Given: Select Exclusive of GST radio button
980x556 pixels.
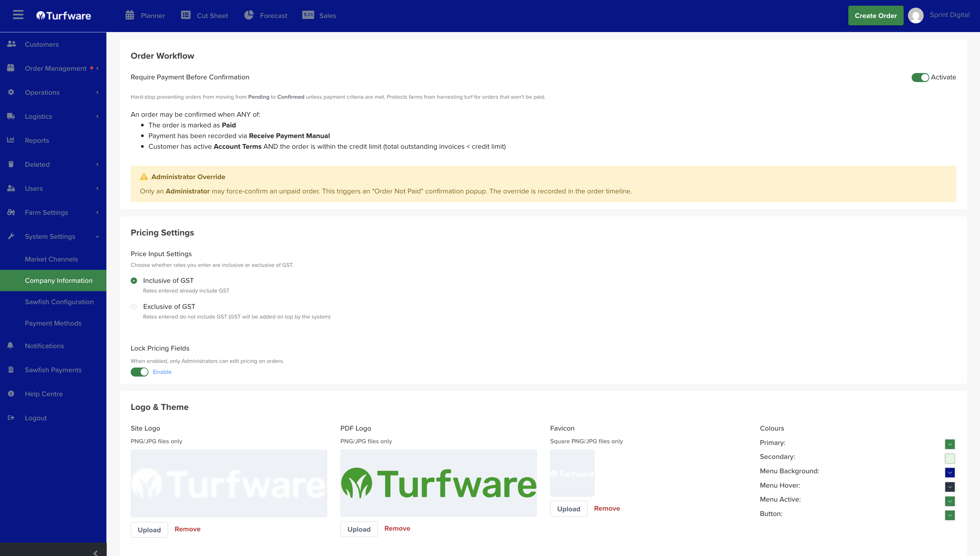Looking at the screenshot, I should tap(134, 307).
